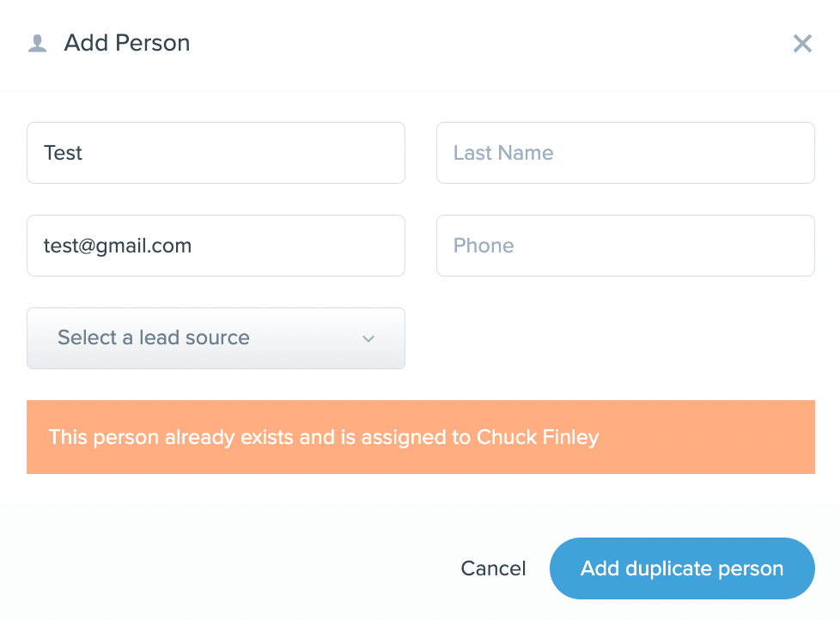The height and width of the screenshot is (620, 840).
Task: Focus the Last Name input field
Action: point(625,153)
